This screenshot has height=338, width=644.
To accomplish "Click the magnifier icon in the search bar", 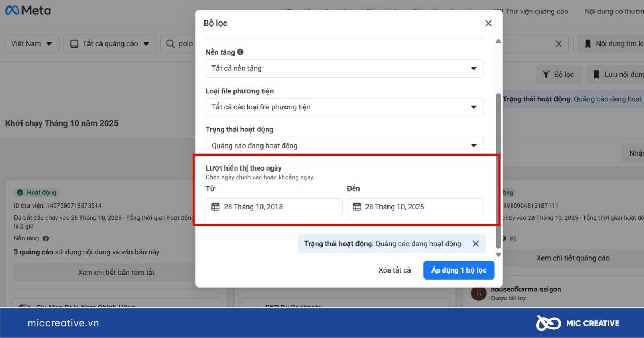I will click(170, 43).
